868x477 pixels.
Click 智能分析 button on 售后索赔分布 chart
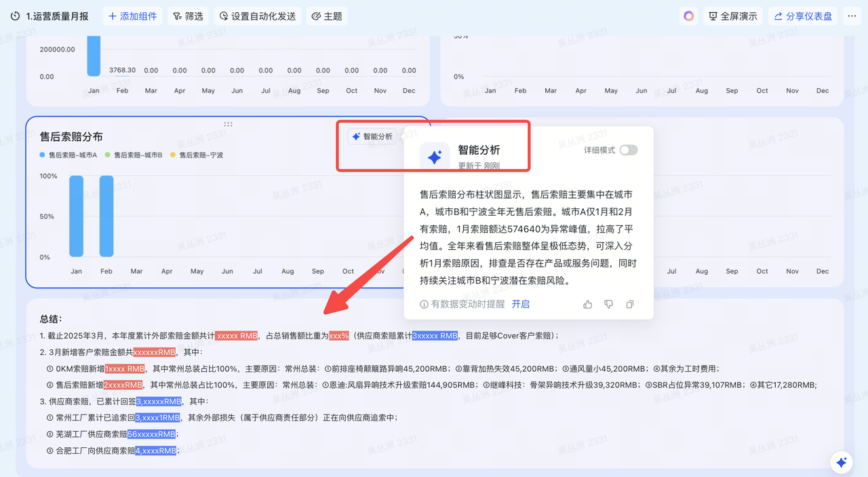click(x=372, y=136)
